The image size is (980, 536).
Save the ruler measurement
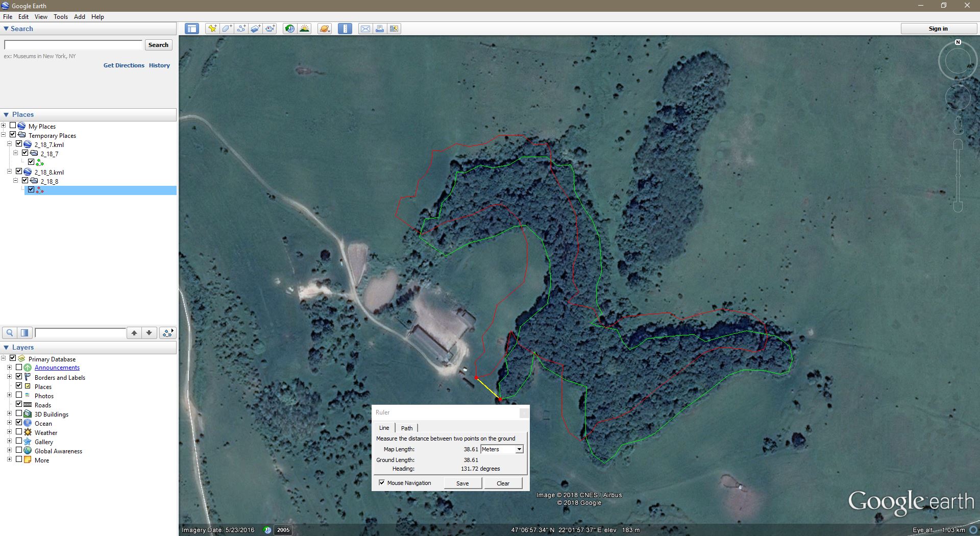(462, 483)
